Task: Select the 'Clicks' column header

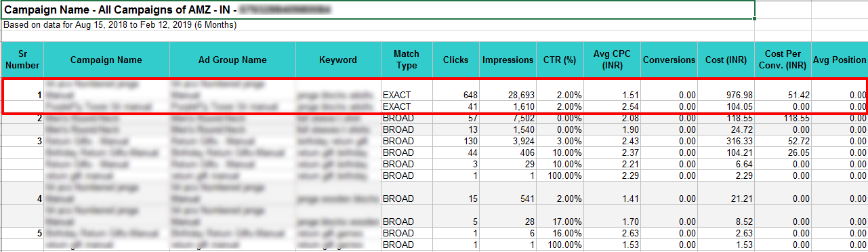Action: (455, 60)
